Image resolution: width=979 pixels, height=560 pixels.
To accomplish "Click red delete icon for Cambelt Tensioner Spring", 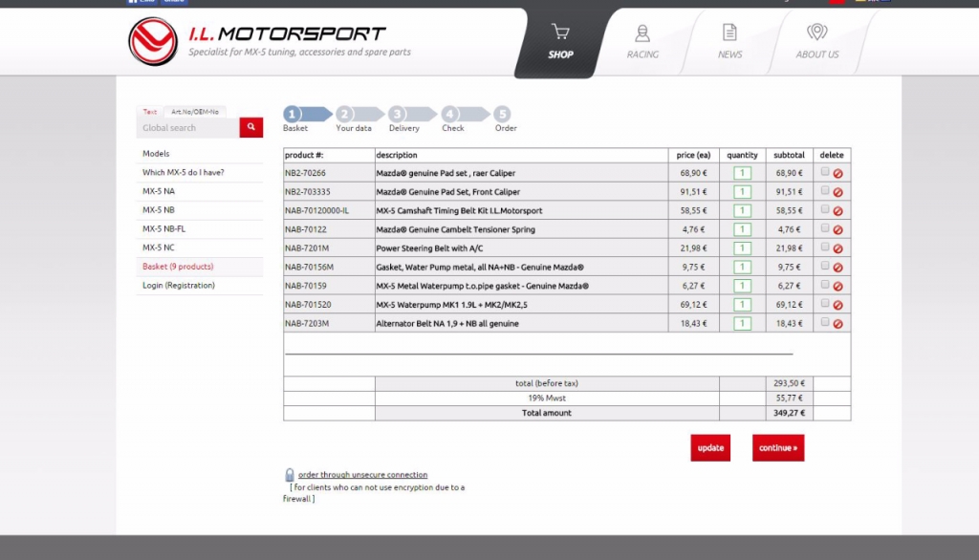I will [838, 229].
